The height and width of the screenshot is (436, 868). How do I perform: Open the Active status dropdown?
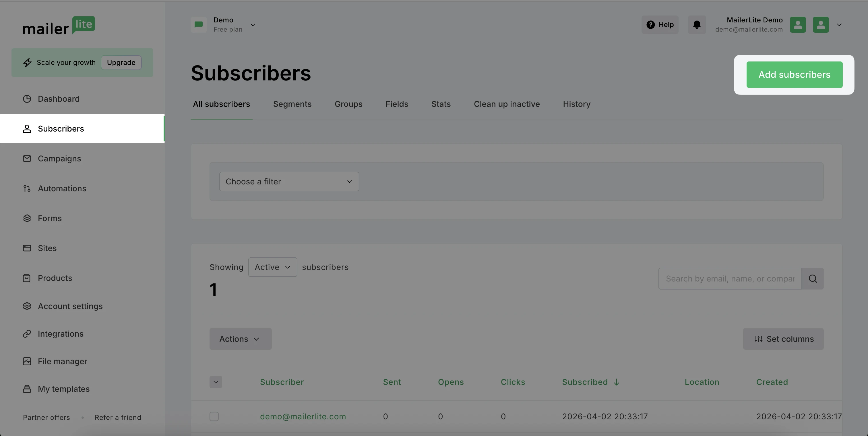pyautogui.click(x=273, y=267)
